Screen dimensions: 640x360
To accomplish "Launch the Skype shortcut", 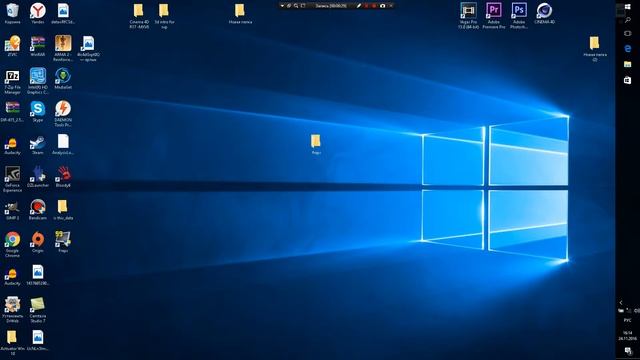I will (38, 111).
